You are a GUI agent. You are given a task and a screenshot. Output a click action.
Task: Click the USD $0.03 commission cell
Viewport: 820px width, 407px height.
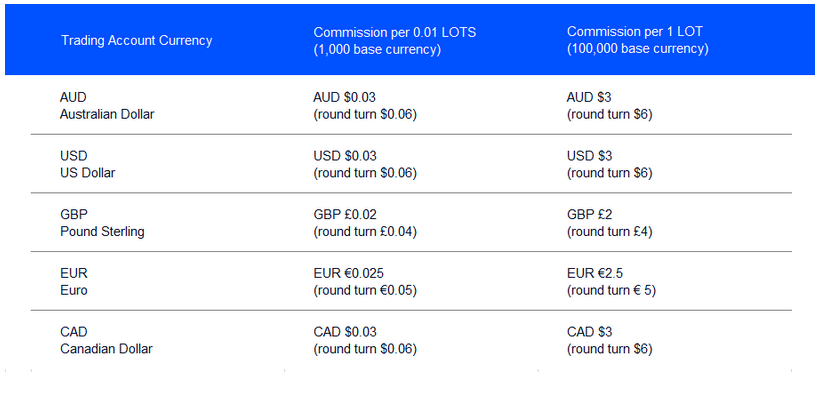click(365, 164)
